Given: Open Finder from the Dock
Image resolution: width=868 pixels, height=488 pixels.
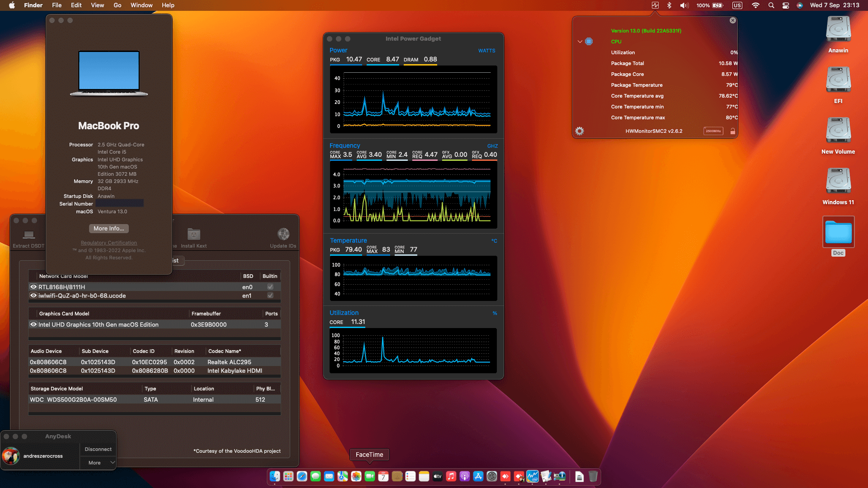Looking at the screenshot, I should [x=275, y=476].
